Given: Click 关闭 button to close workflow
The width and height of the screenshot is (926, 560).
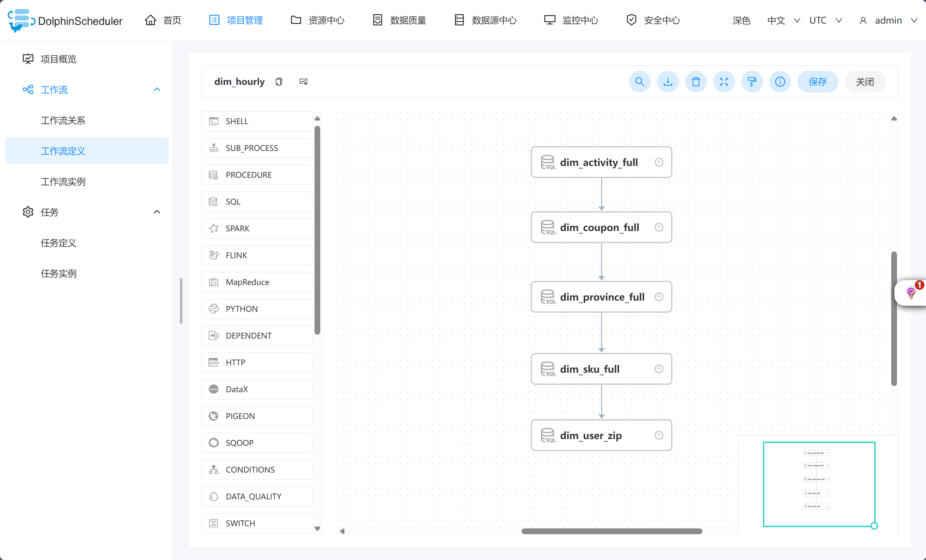Looking at the screenshot, I should [865, 81].
